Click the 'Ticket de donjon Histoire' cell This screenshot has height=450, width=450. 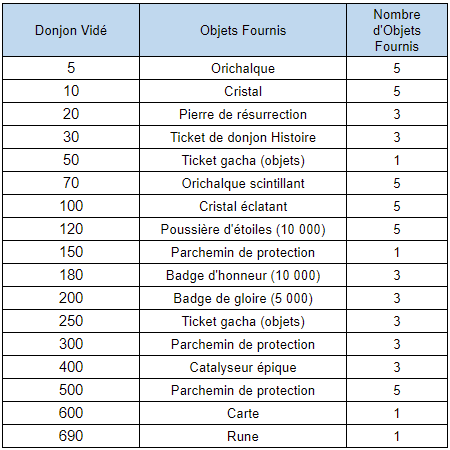point(243,137)
